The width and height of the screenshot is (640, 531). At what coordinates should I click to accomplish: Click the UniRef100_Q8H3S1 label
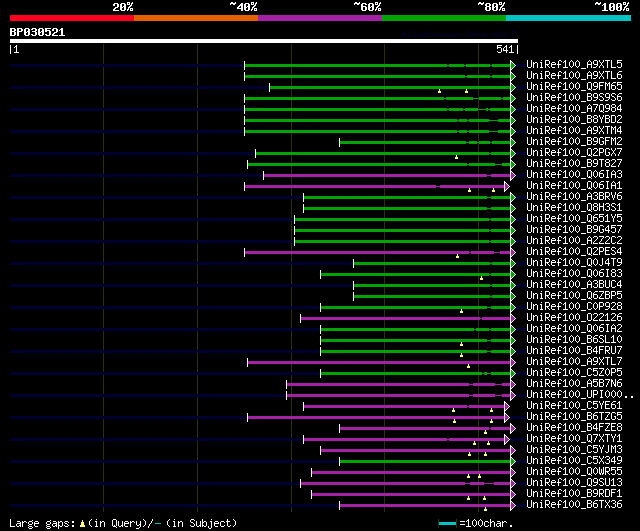pyautogui.click(x=574, y=208)
